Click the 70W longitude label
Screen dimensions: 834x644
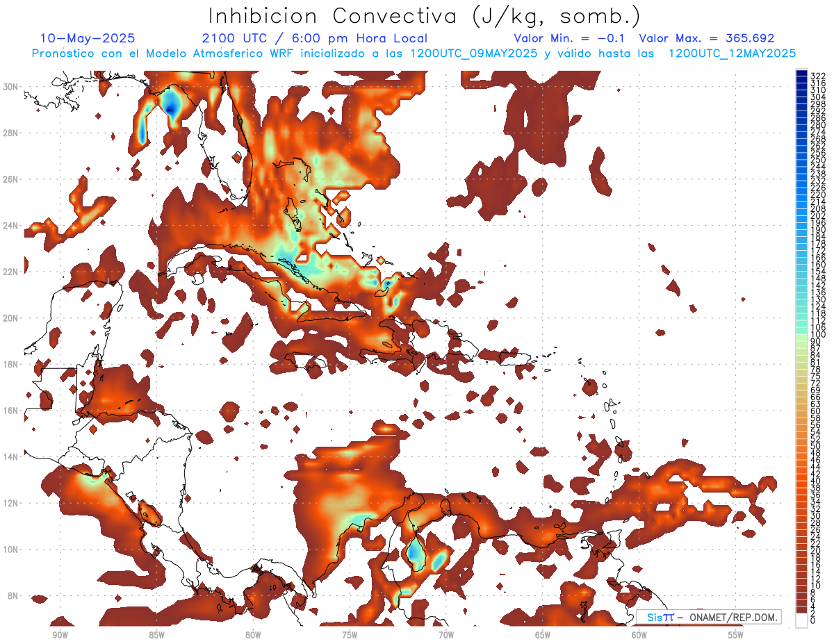[x=446, y=634]
